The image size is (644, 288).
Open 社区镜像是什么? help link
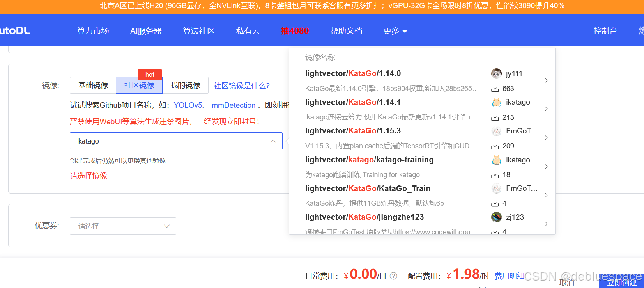tap(242, 85)
